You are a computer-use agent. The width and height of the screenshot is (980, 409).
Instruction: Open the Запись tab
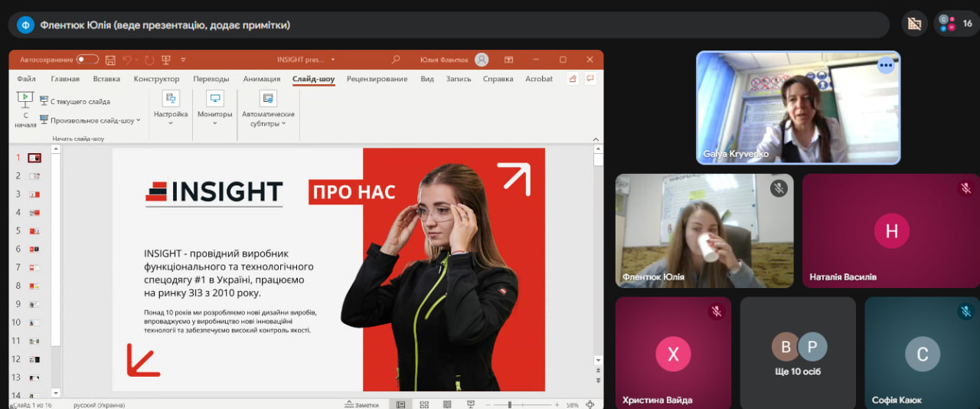pos(459,79)
